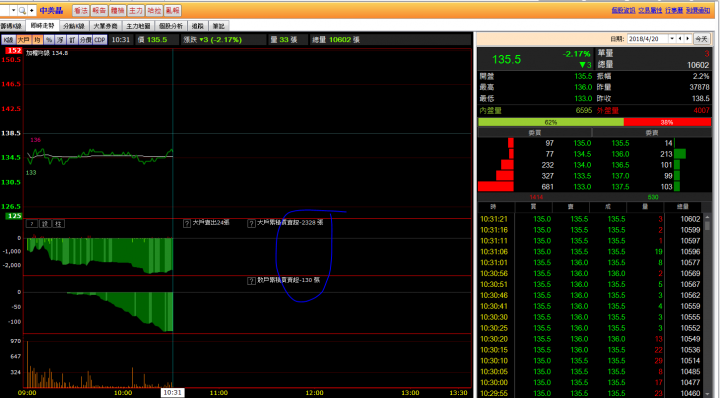Select the trade row at 10:31:21
Viewport: 720px width, 398px height.
[591, 219]
